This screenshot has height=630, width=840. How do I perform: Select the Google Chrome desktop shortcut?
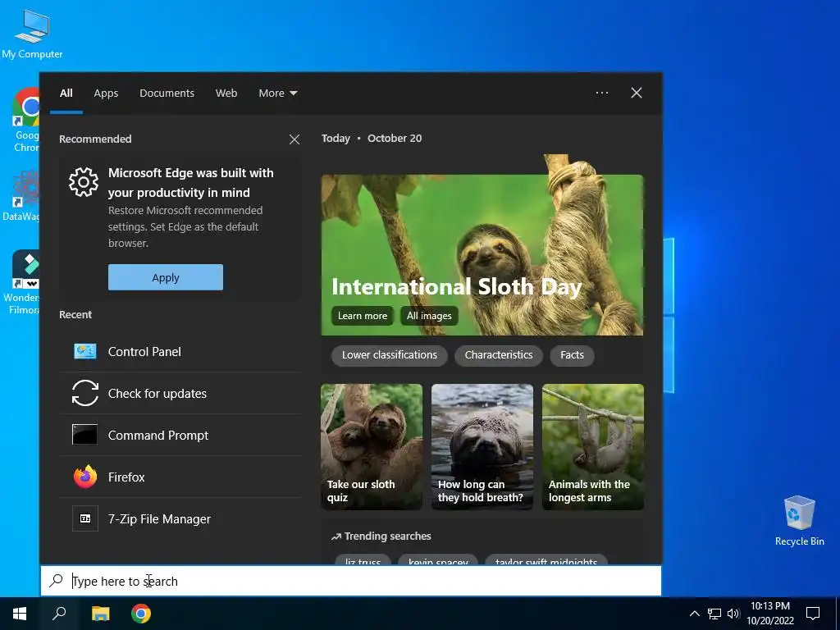[25, 121]
